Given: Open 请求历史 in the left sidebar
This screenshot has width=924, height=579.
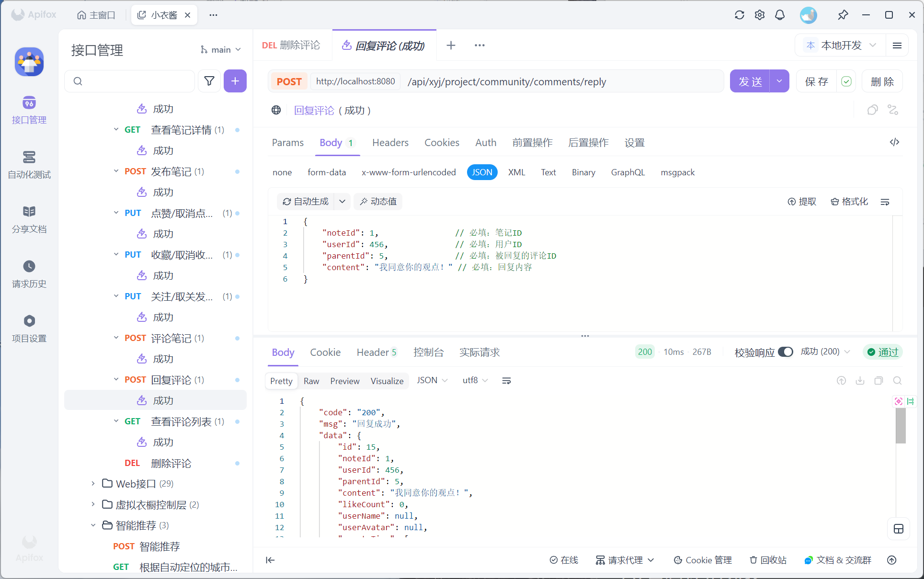Looking at the screenshot, I should point(29,274).
